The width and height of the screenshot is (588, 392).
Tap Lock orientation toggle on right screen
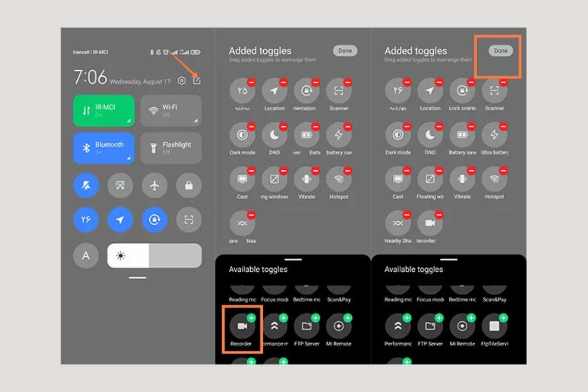click(x=462, y=91)
